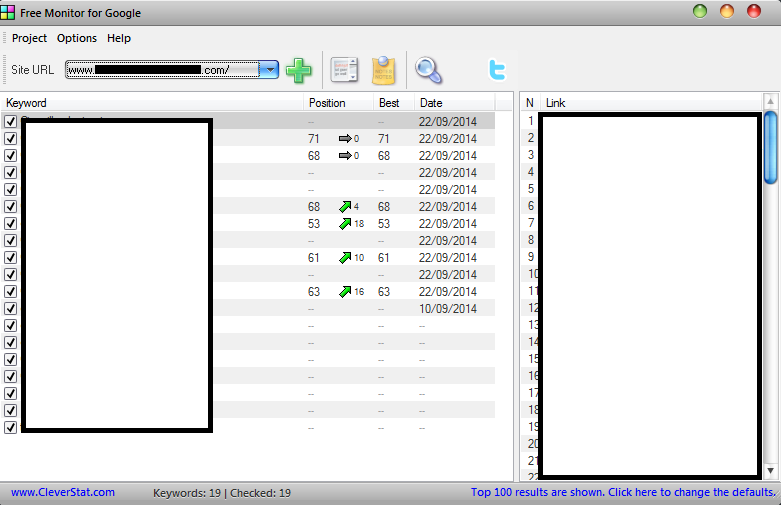The image size is (781, 506).
Task: Open the www.CleverStat.com link
Action: tap(63, 492)
